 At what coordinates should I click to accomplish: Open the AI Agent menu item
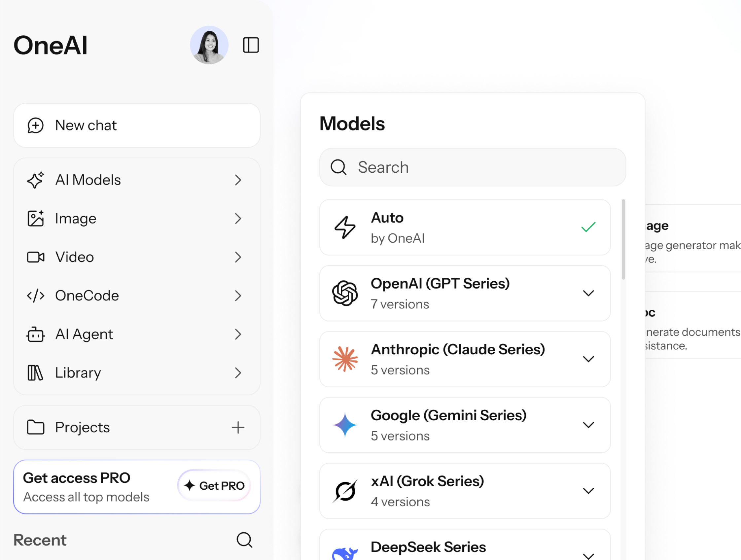pos(137,334)
